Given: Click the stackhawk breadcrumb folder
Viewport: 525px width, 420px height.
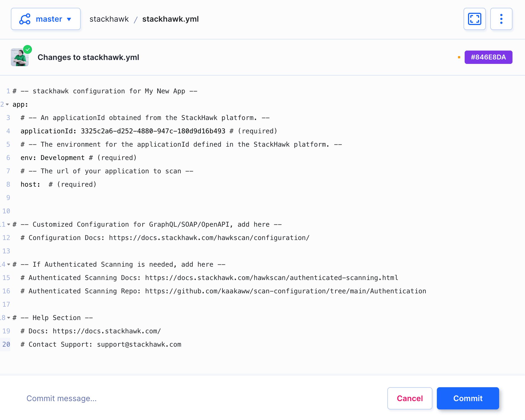Looking at the screenshot, I should pyautogui.click(x=109, y=19).
